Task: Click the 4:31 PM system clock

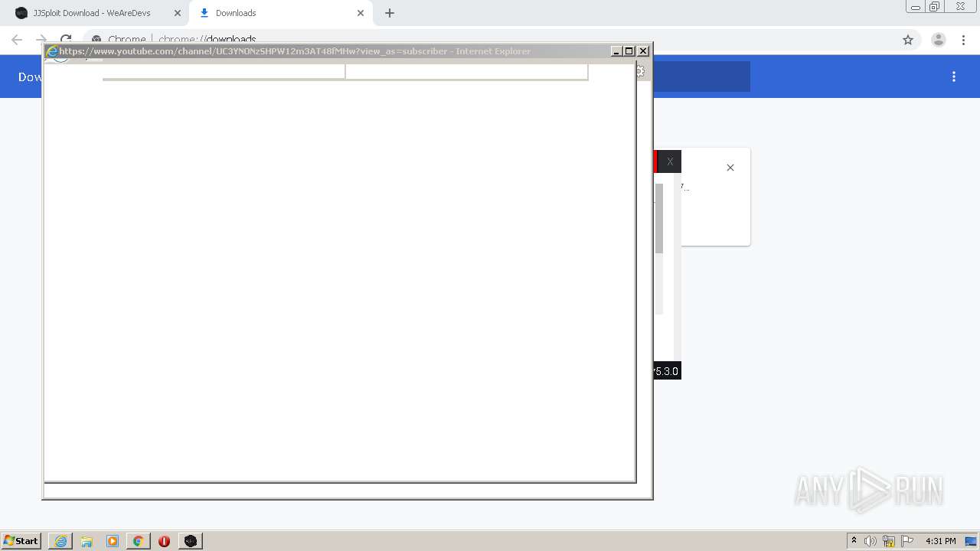Action: [940, 541]
